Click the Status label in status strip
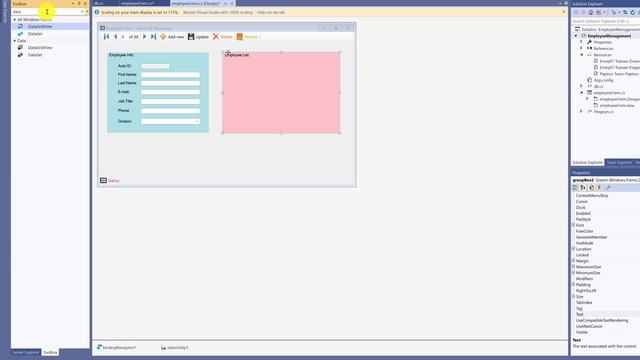The height and width of the screenshot is (360, 640). 113,180
